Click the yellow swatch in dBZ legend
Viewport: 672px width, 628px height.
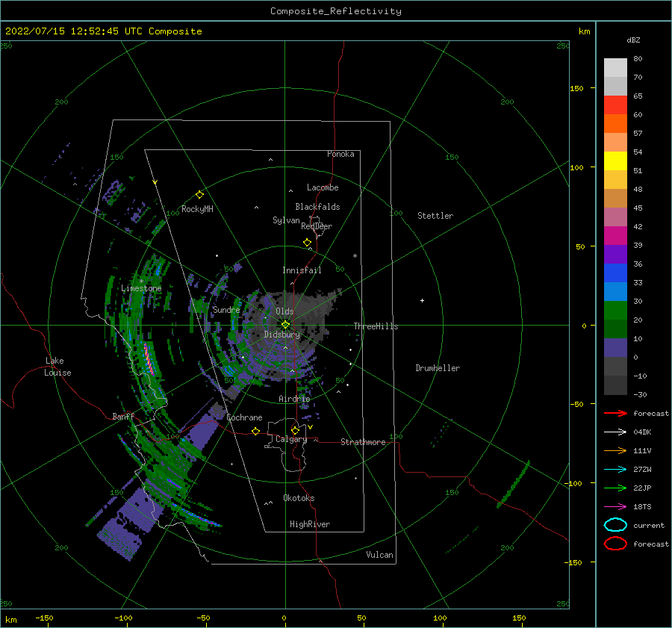pyautogui.click(x=615, y=161)
